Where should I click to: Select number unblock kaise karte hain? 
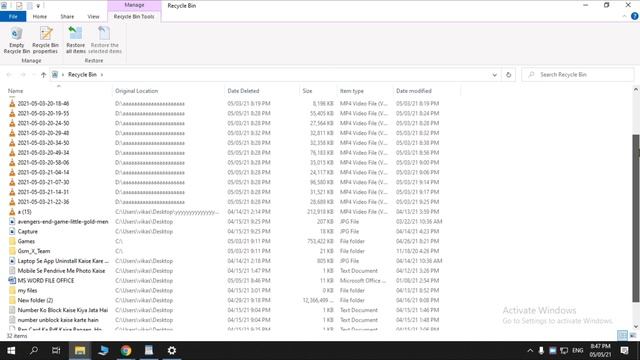coord(58,320)
